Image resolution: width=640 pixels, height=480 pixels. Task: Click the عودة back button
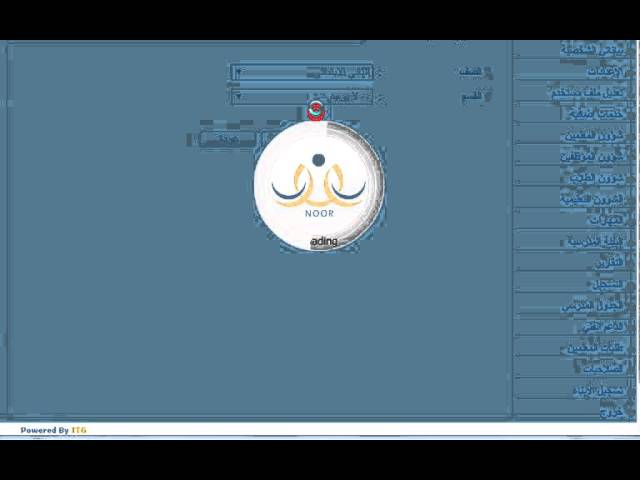[227, 139]
